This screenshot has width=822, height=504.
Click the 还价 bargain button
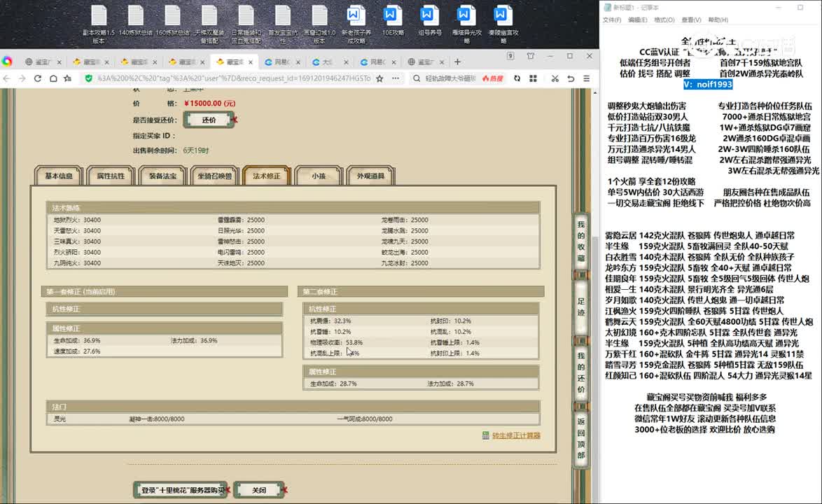pyautogui.click(x=209, y=120)
